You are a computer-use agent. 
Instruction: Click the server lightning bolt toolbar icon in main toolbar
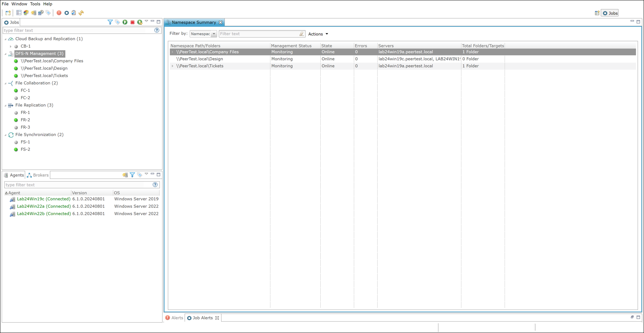coord(34,13)
